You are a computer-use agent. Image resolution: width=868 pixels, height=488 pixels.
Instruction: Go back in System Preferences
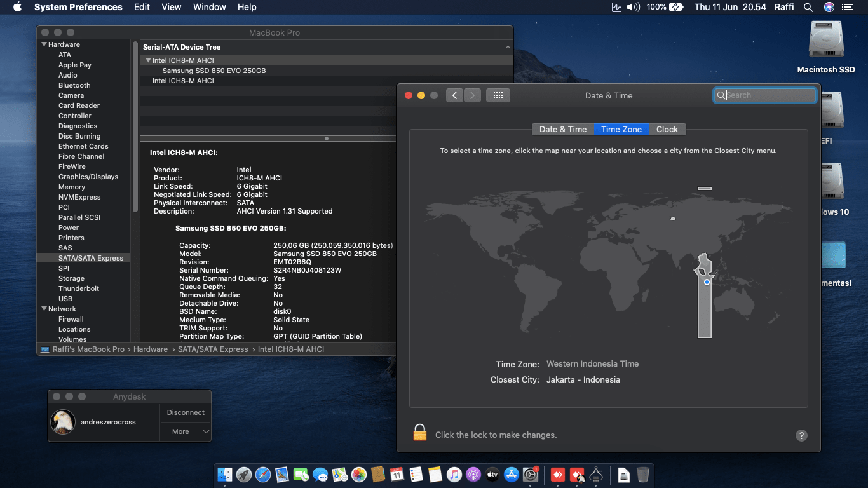pyautogui.click(x=454, y=95)
